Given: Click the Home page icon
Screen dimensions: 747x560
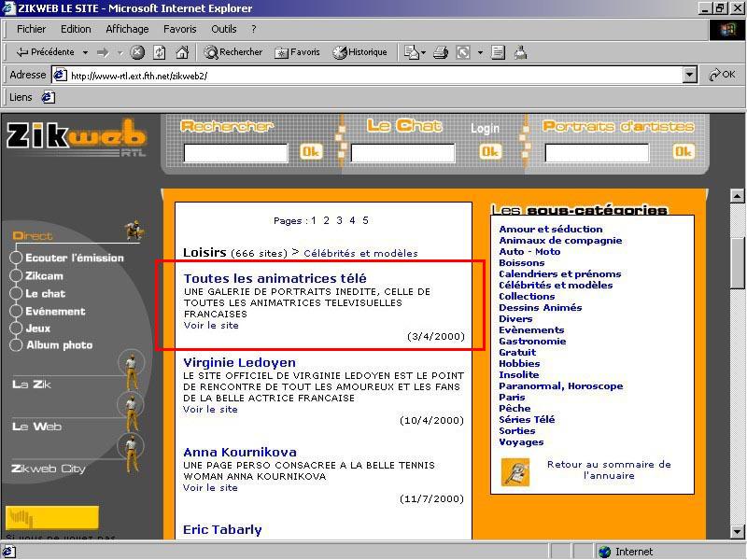Looking at the screenshot, I should (x=182, y=52).
